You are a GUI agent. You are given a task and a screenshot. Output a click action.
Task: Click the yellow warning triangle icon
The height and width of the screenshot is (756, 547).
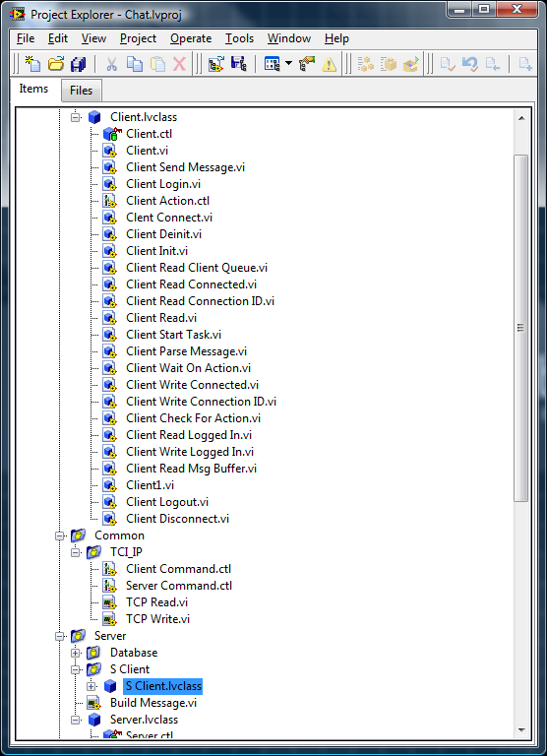coord(330,64)
